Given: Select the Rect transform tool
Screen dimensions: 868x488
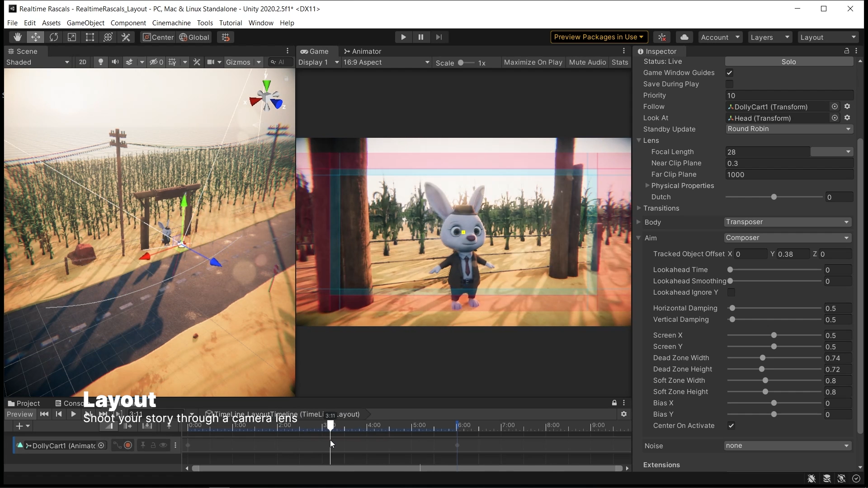Looking at the screenshot, I should pos(90,37).
